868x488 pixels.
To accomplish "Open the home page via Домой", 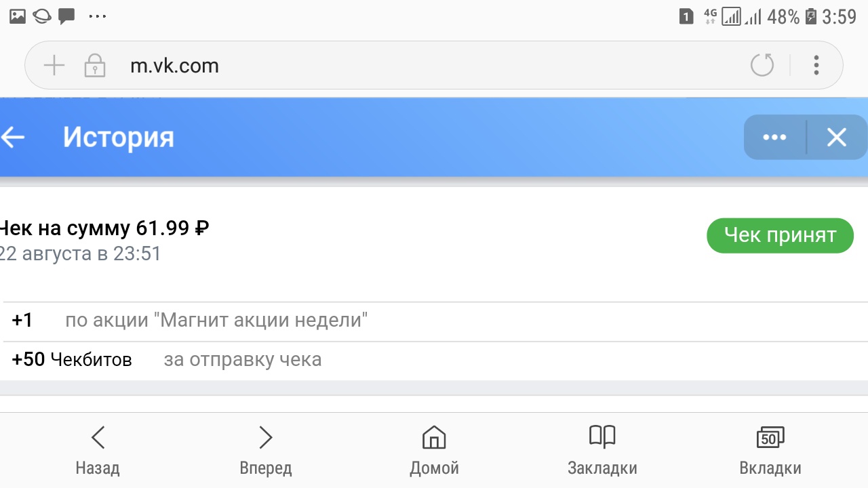I will pyautogui.click(x=434, y=449).
